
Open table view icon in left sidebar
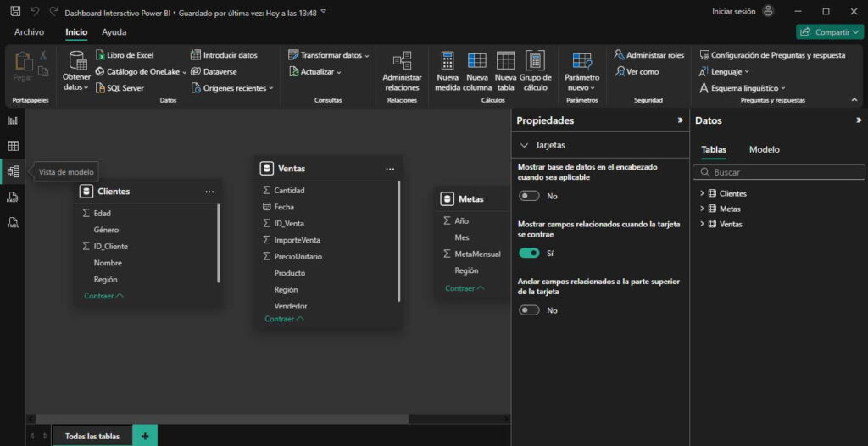(13, 146)
